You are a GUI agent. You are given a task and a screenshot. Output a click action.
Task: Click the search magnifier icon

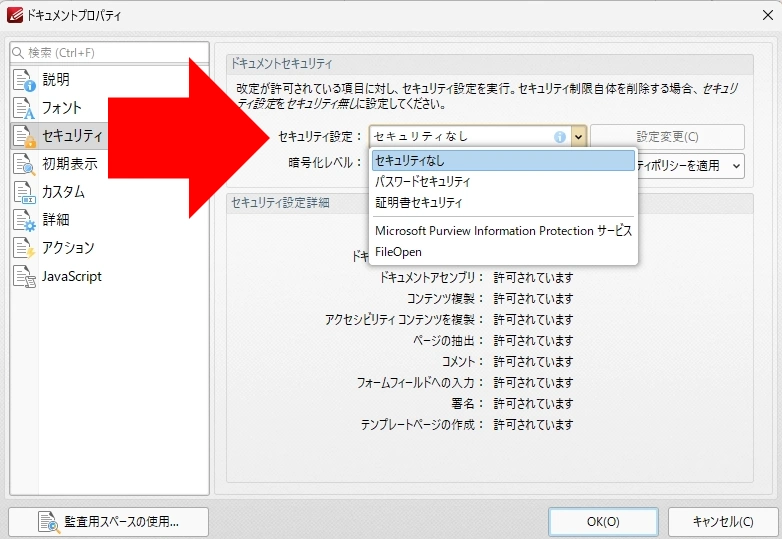pyautogui.click(x=18, y=52)
